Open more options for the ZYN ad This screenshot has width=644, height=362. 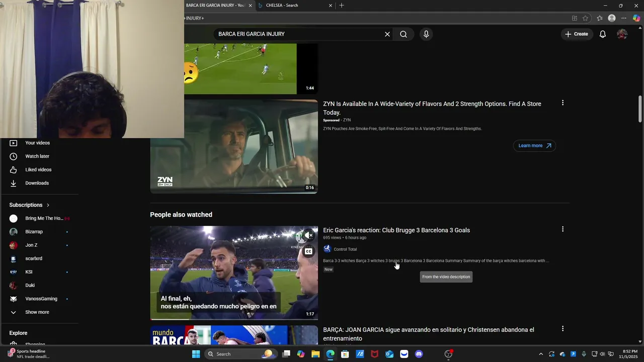coord(562,103)
